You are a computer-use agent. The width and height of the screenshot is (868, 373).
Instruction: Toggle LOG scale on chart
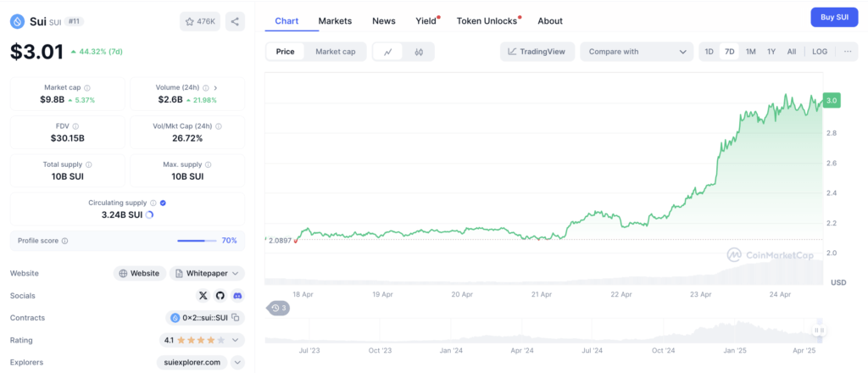pos(820,52)
